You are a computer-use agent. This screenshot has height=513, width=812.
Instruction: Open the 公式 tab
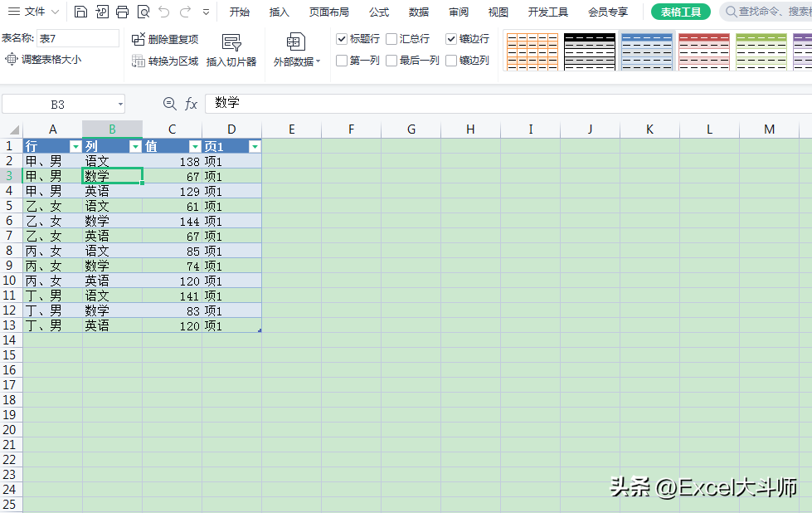(379, 12)
